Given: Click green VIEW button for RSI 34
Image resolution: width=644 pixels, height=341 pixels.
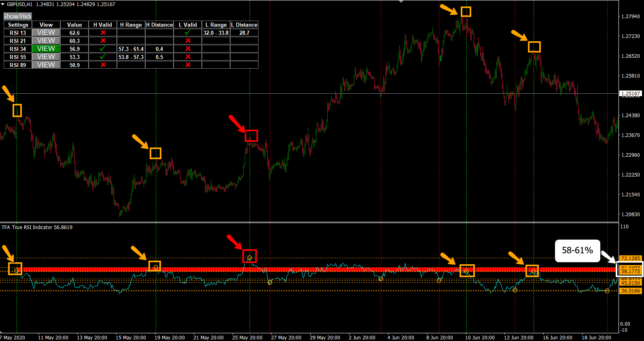Looking at the screenshot, I should pos(46,48).
